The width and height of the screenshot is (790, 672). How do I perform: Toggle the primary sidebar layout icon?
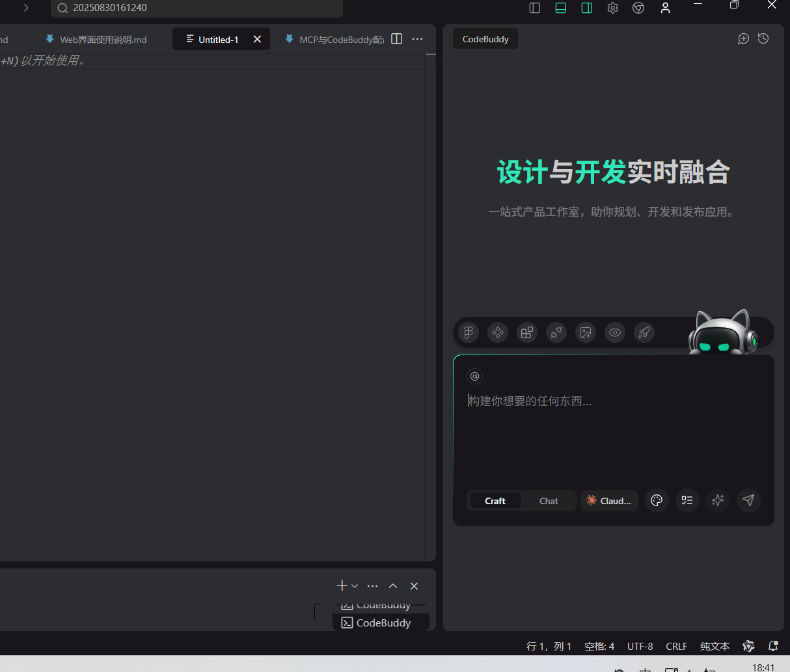click(x=535, y=8)
